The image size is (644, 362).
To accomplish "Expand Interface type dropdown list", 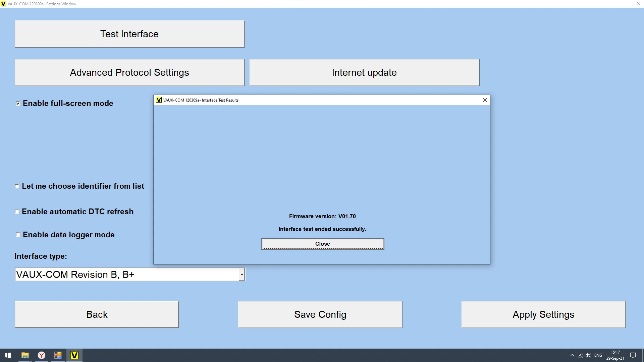I will [x=242, y=275].
